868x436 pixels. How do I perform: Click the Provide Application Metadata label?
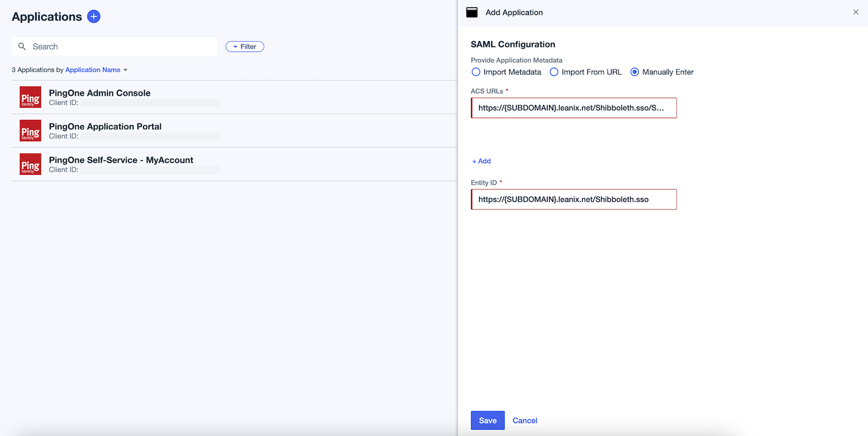(x=517, y=60)
